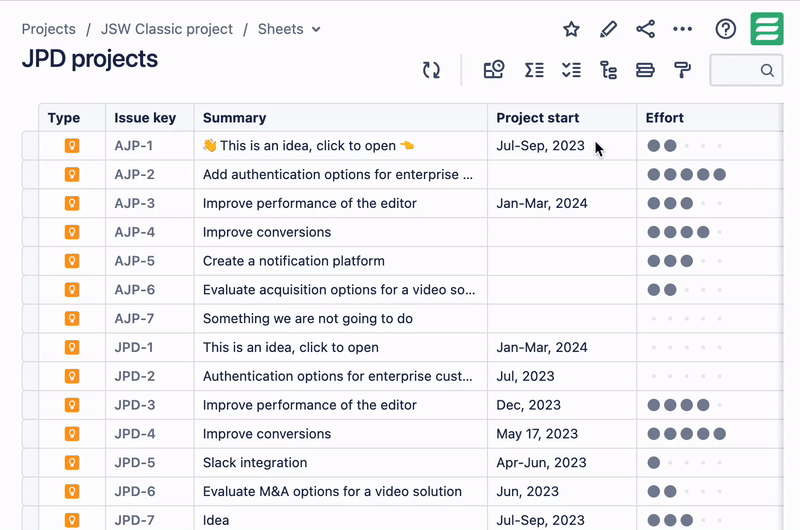This screenshot has height=530, width=800.
Task: Adjust the effort rating dots for JPD-5
Action: click(686, 463)
